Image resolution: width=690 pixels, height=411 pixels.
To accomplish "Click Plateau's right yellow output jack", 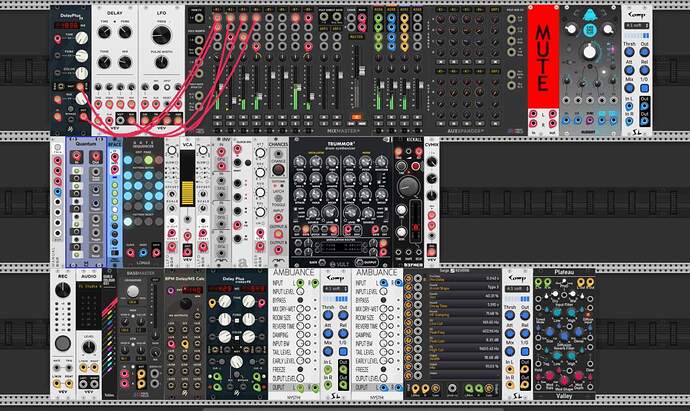I will [590, 283].
